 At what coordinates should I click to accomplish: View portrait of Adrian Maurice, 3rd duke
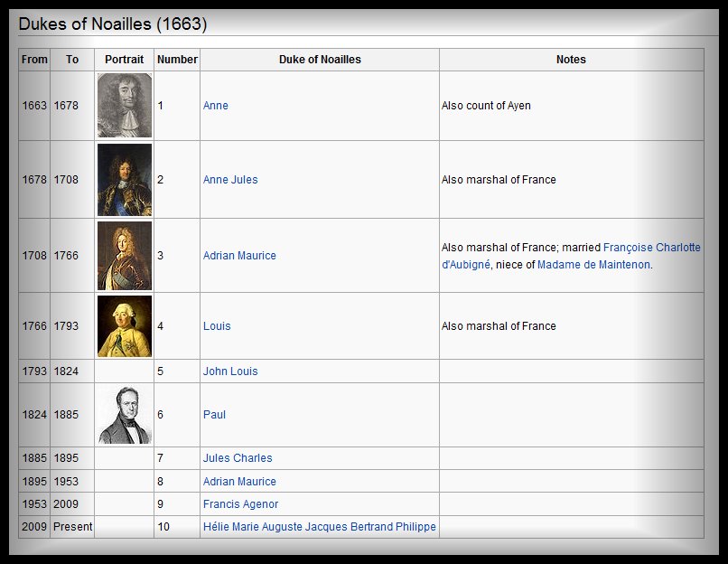pos(125,256)
